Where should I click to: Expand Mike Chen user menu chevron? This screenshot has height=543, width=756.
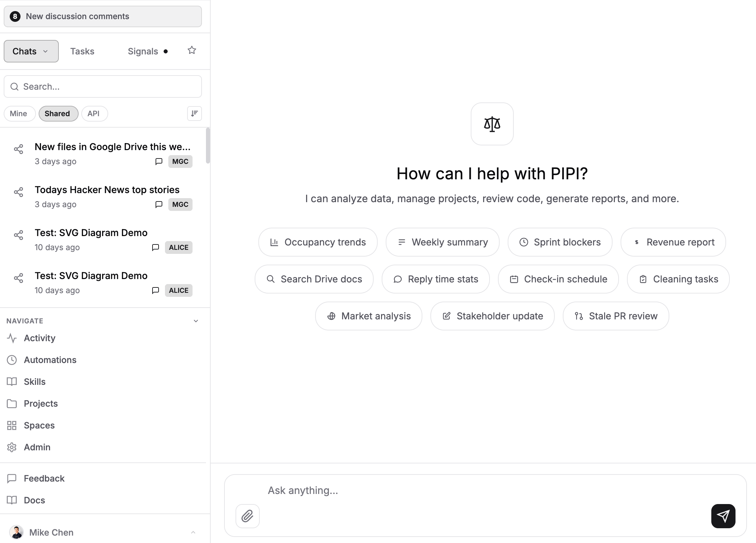pyautogui.click(x=193, y=532)
